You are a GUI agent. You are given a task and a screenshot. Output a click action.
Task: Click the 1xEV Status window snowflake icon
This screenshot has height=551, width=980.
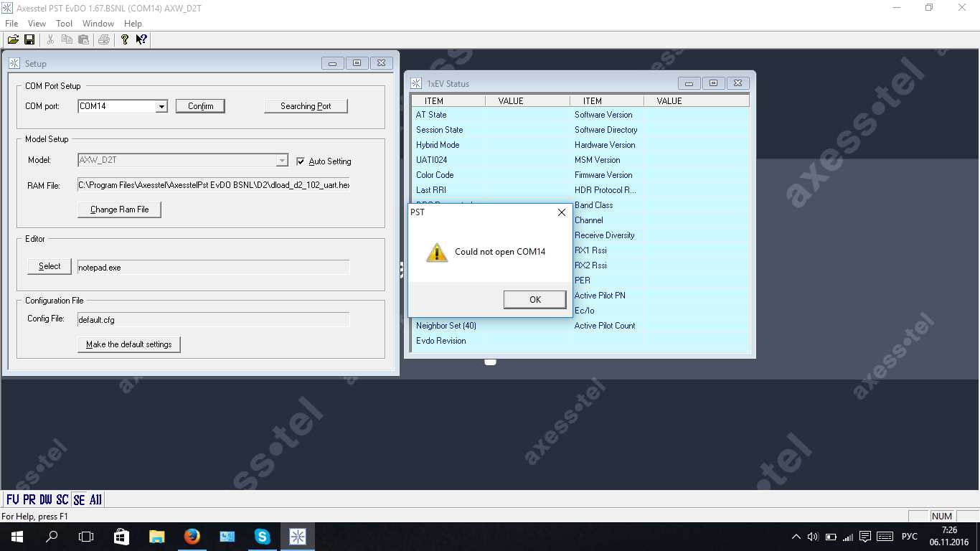[x=416, y=83]
